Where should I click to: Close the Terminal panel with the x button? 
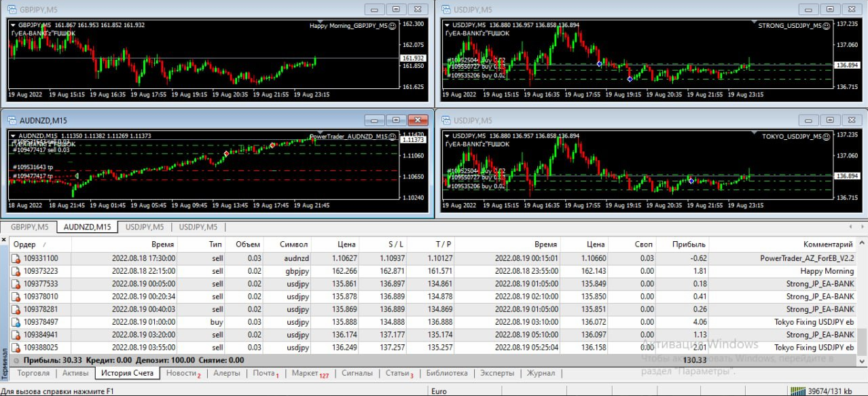pos(4,240)
